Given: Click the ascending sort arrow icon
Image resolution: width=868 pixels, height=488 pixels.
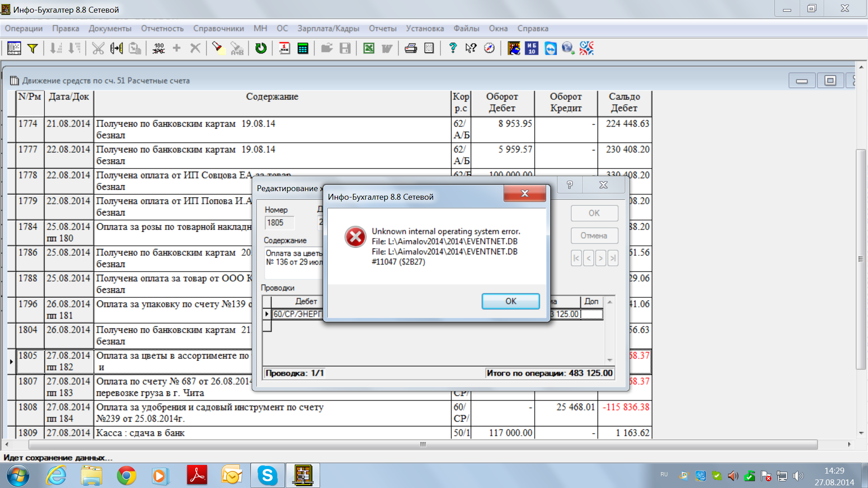Looking at the screenshot, I should 56,48.
